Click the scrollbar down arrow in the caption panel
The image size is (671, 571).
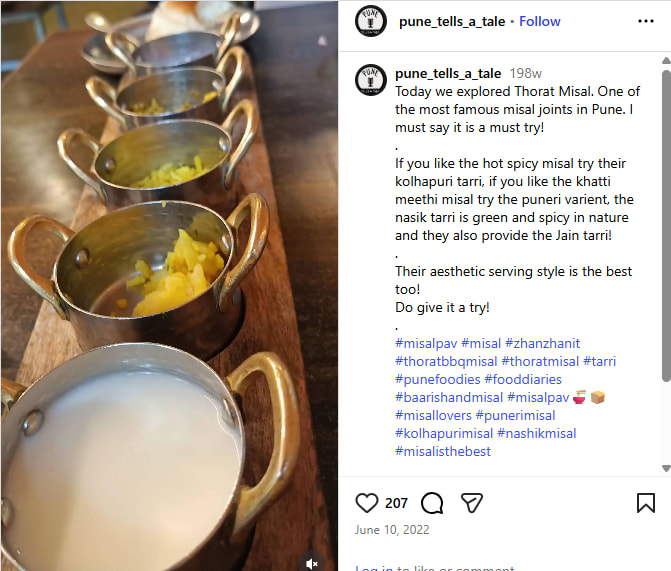point(666,467)
